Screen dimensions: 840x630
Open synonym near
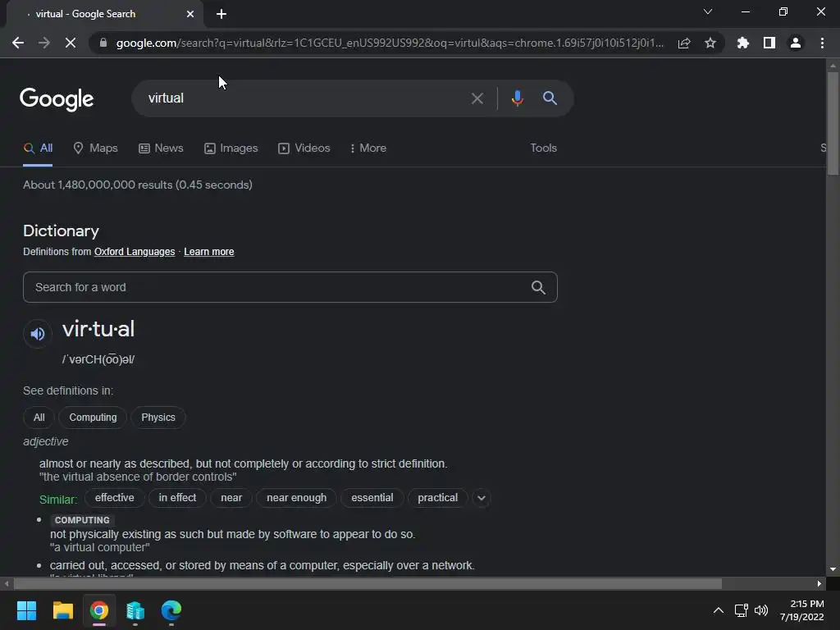pyautogui.click(x=231, y=498)
